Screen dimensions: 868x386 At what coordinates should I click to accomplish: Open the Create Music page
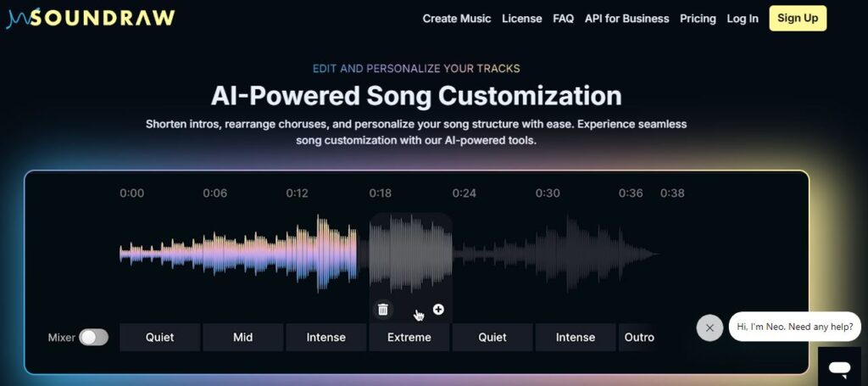456,19
